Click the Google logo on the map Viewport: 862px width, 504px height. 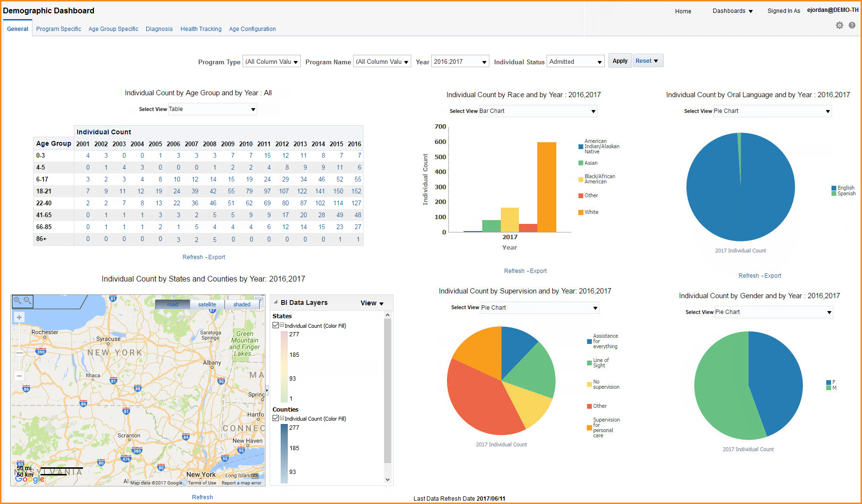click(30, 479)
